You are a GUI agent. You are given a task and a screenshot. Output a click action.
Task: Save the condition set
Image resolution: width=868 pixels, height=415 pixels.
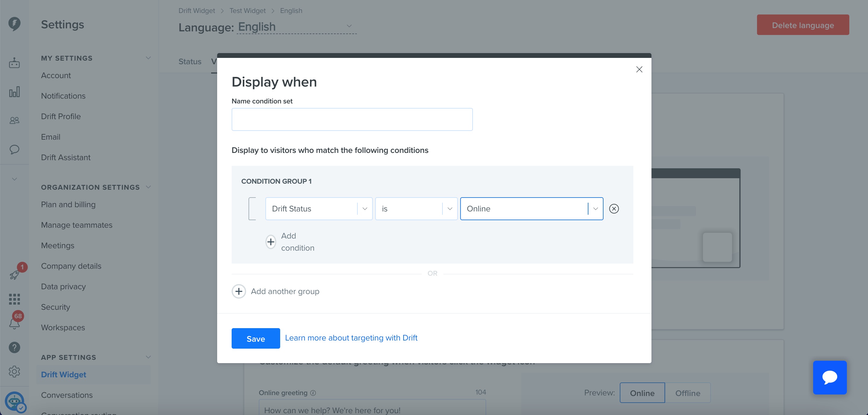(x=256, y=338)
